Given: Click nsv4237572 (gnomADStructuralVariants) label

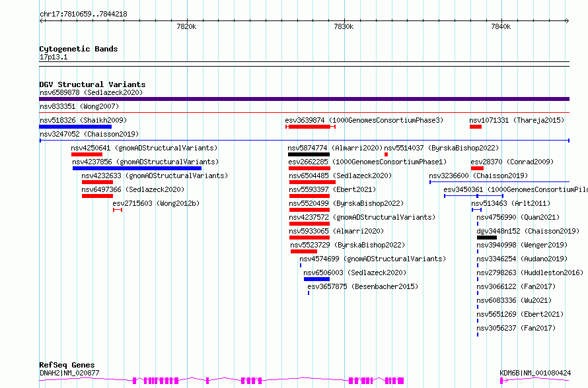Looking at the screenshot, I should pyautogui.click(x=362, y=217).
